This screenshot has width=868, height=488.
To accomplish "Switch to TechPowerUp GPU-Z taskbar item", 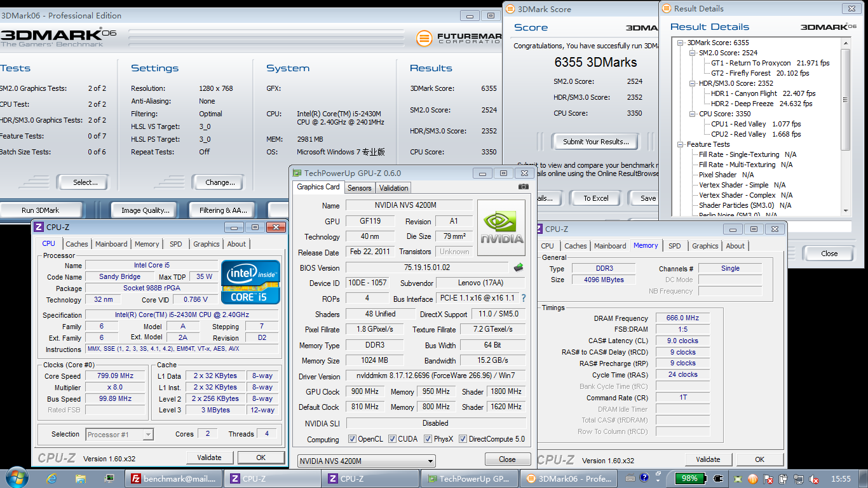I will [470, 478].
